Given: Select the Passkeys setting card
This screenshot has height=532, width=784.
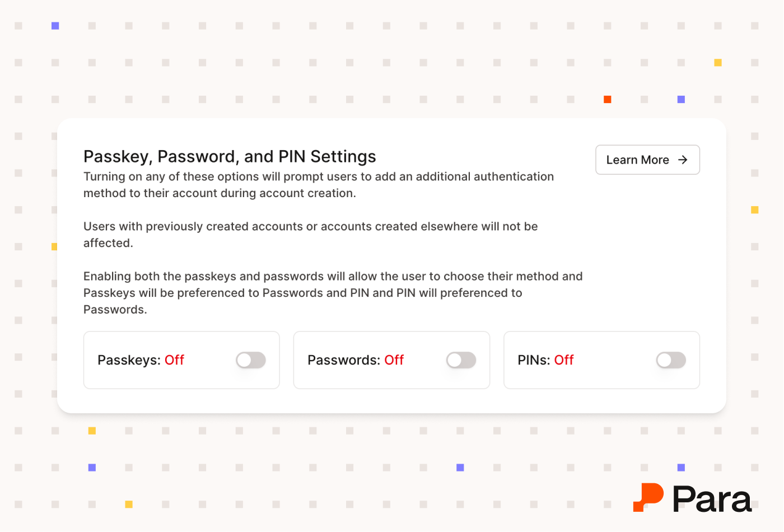Looking at the screenshot, I should tap(181, 360).
